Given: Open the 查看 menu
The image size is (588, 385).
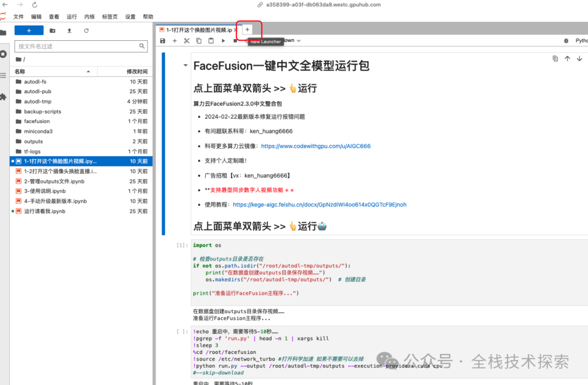Looking at the screenshot, I should 54,16.
